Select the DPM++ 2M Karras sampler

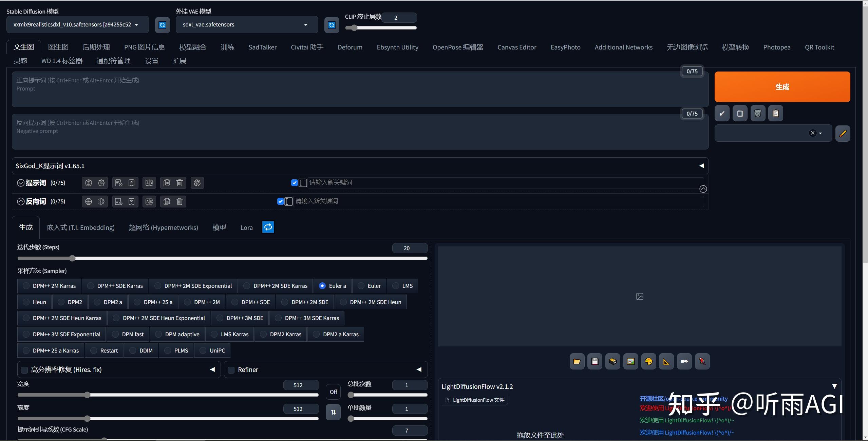[26, 286]
